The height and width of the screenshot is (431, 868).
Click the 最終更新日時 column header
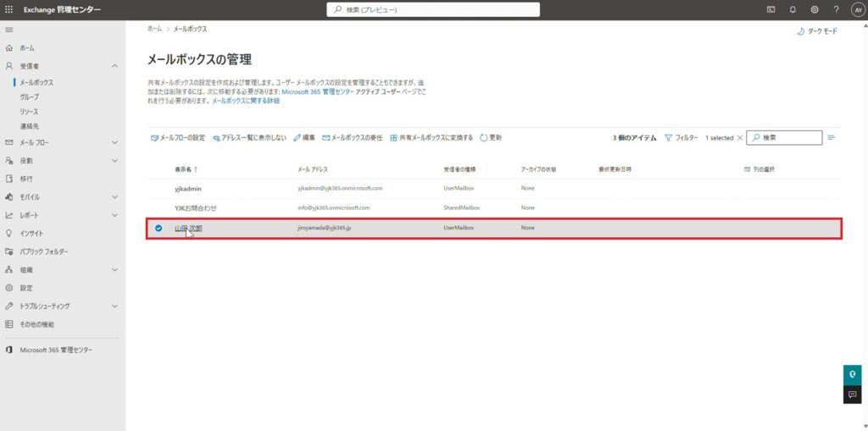pos(615,169)
